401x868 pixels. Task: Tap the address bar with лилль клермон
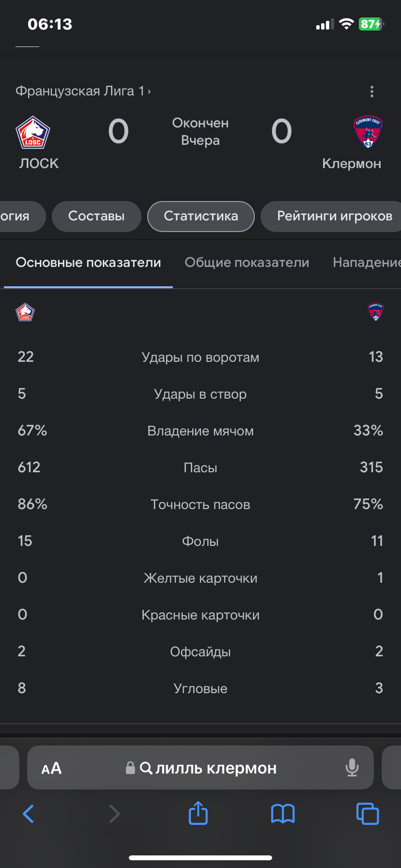(208, 768)
